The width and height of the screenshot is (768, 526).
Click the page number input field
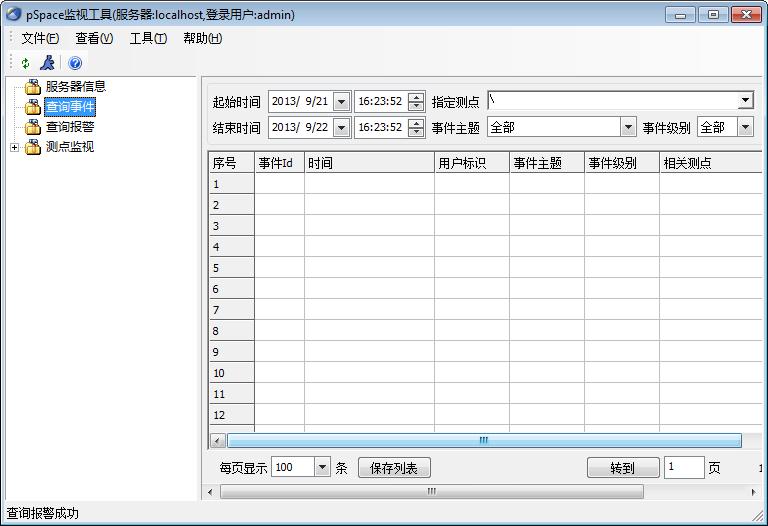pyautogui.click(x=684, y=468)
